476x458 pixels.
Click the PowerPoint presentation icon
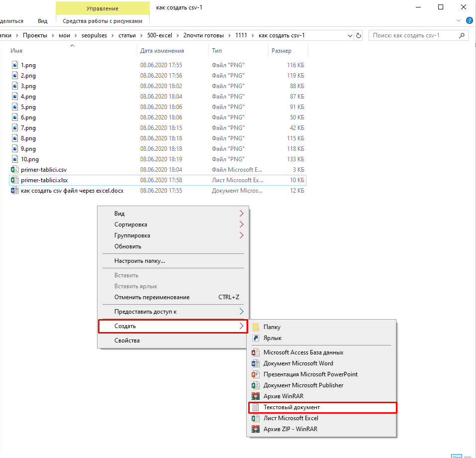(256, 374)
